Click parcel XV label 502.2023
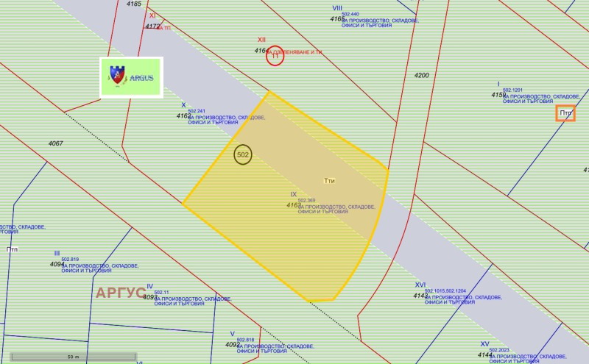 [x=498, y=350]
